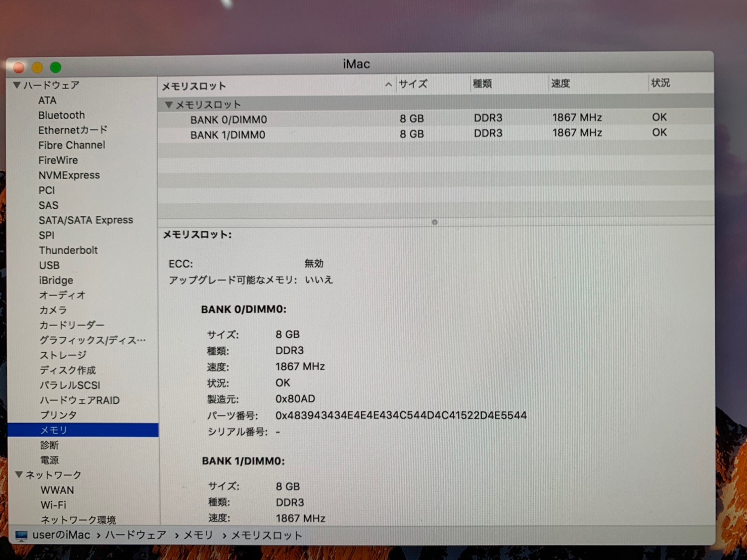This screenshot has width=747, height=560.
Task: Sort by the 速度 column header
Action: click(x=561, y=83)
